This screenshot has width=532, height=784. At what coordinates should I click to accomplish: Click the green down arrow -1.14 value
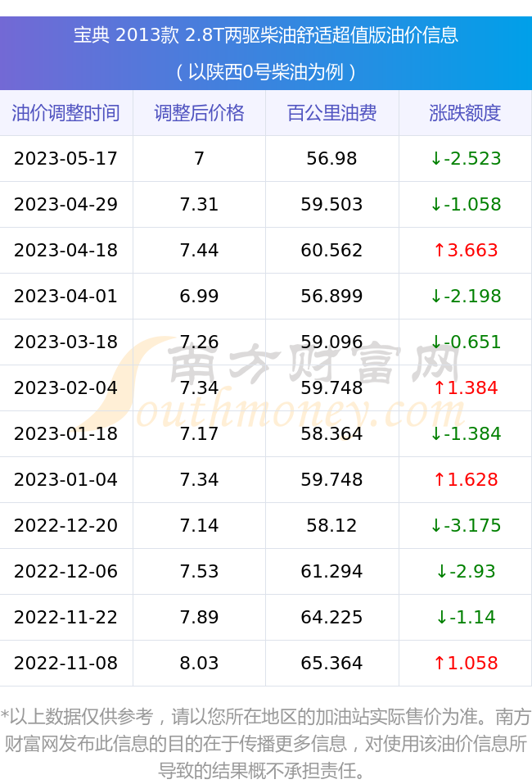point(466,617)
